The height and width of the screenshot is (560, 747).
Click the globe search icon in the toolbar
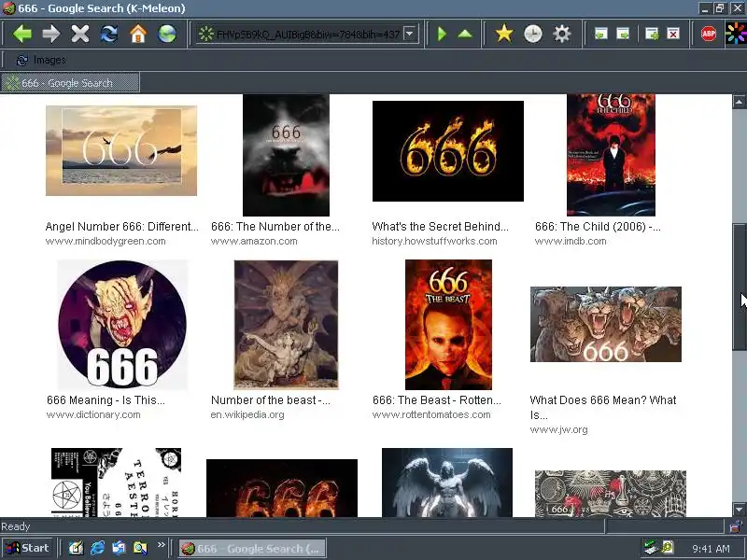click(167, 34)
